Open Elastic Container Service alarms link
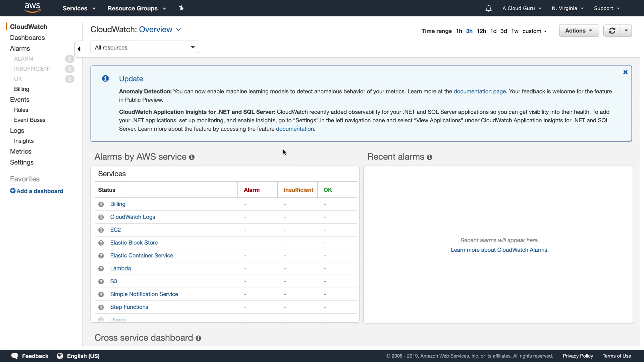The image size is (644, 362). pos(142,256)
